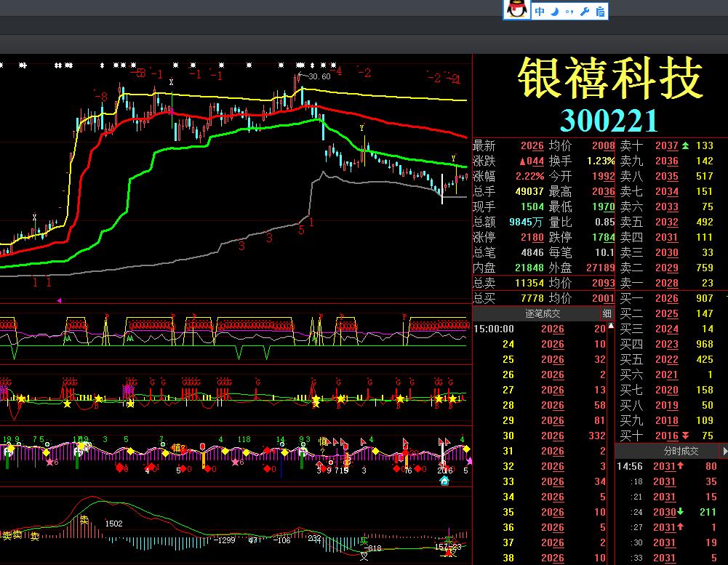Click 涨停 price 2180
Viewport: 728px width, 565px height.
point(532,238)
